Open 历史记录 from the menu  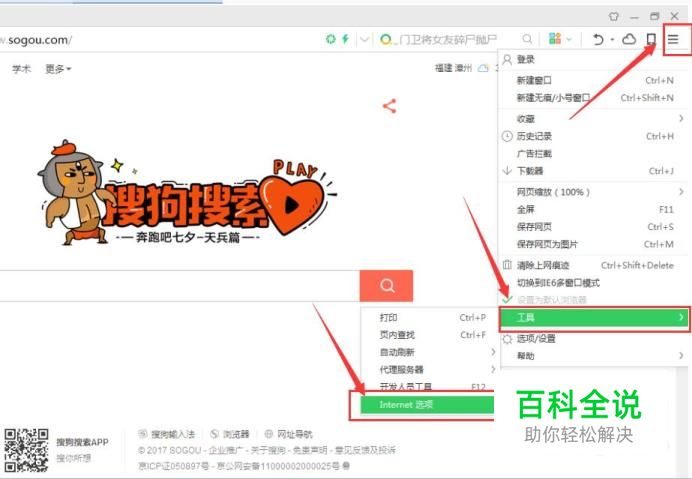click(x=594, y=136)
